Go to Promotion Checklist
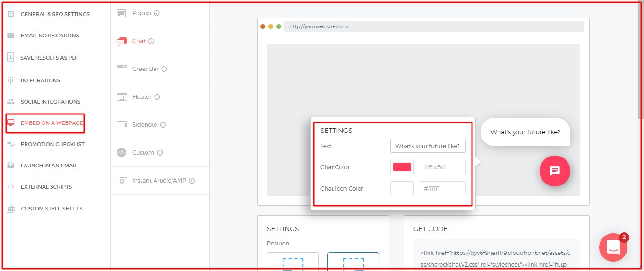 pyautogui.click(x=52, y=144)
